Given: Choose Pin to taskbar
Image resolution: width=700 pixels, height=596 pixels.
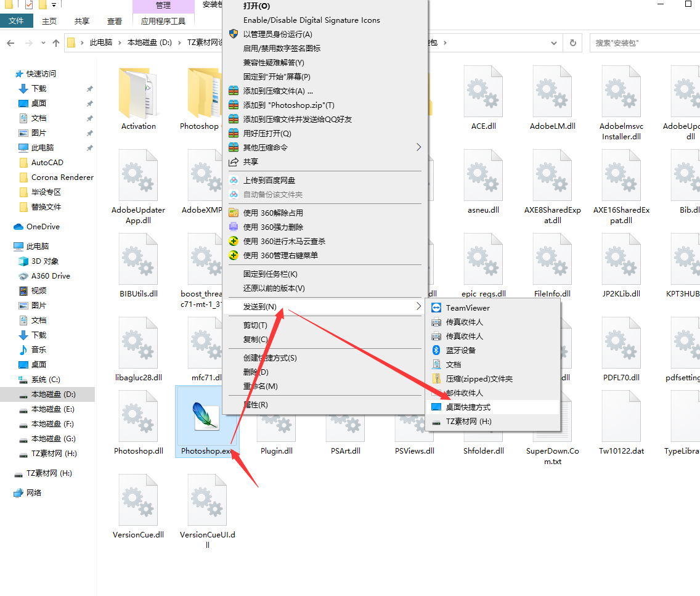Looking at the screenshot, I should click(x=325, y=274).
